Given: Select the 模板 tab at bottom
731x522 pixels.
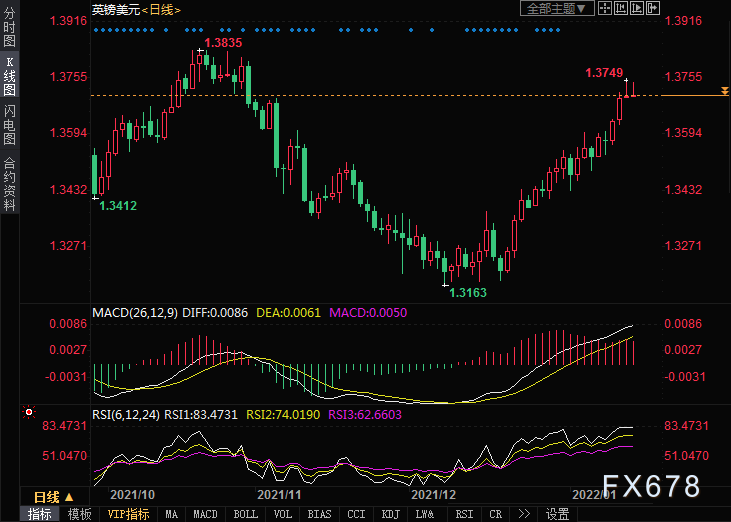Looking at the screenshot, I should 79,514.
